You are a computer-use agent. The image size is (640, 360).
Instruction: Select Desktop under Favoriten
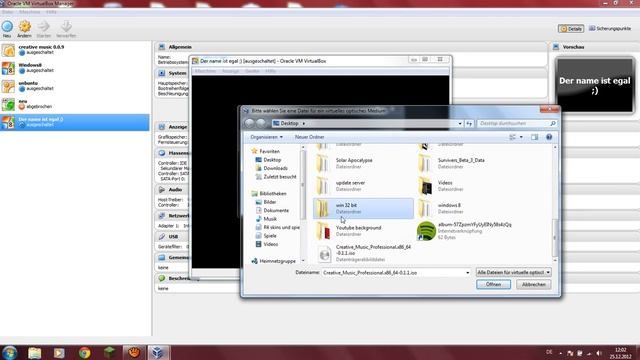268,160
